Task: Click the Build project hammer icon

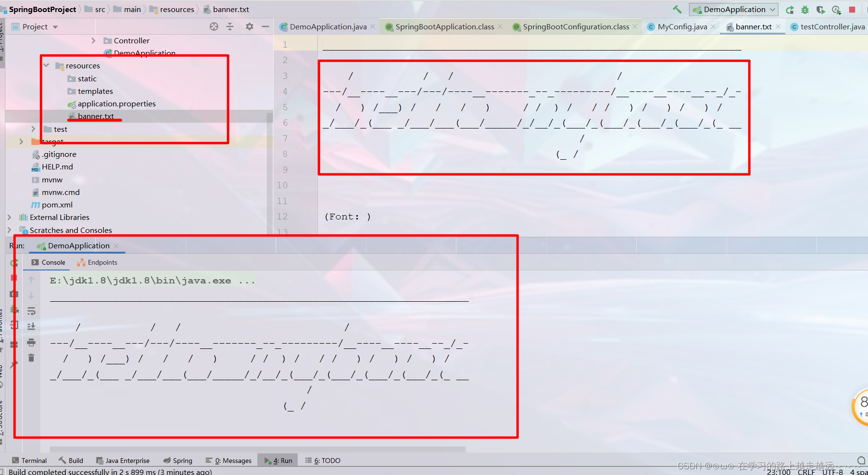Action: pos(677,10)
